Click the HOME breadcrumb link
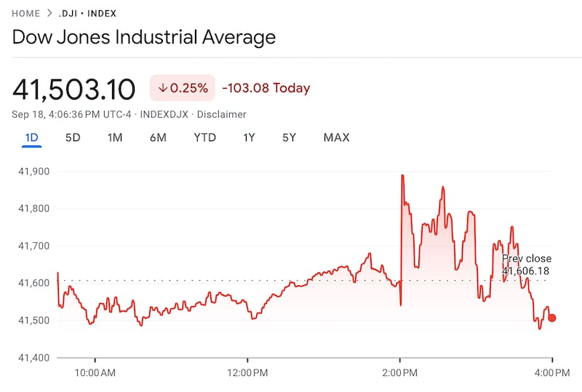Screen dimensions: 582x392 point(26,13)
